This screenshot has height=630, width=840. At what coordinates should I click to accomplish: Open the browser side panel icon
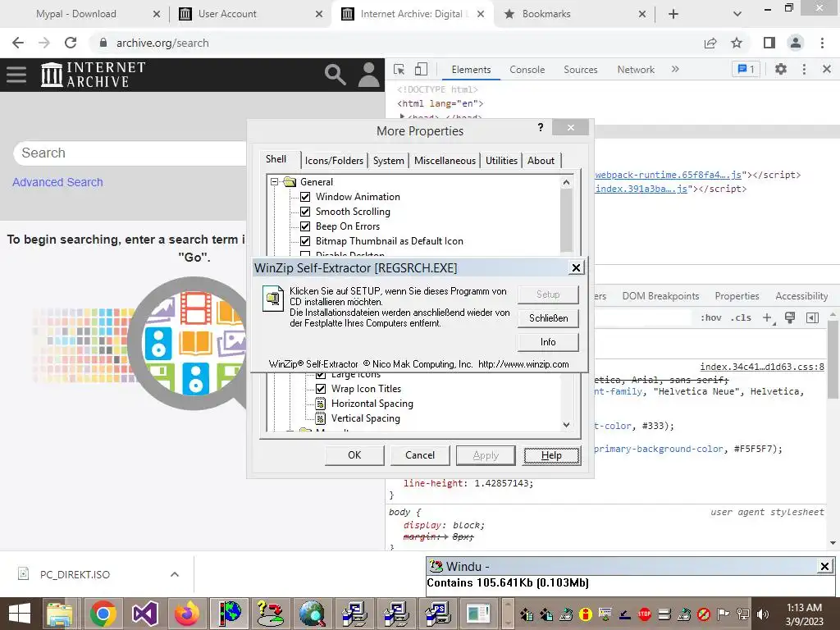point(769,43)
